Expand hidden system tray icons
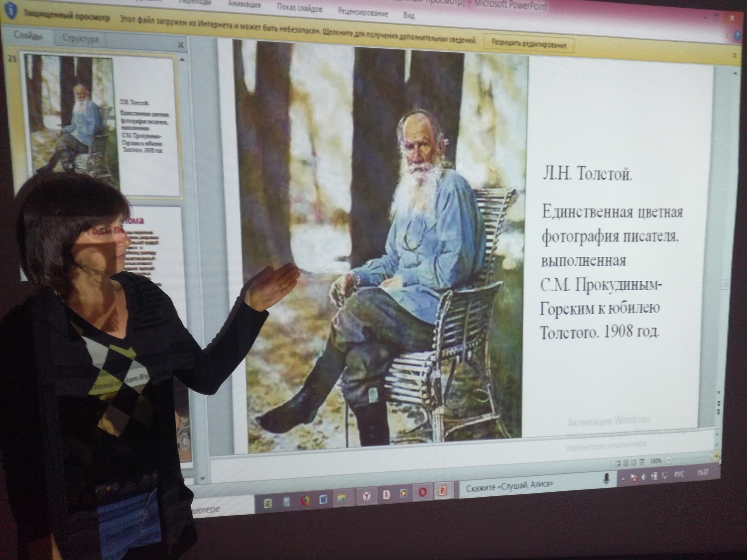Image resolution: width=747 pixels, height=560 pixels. pos(623,478)
